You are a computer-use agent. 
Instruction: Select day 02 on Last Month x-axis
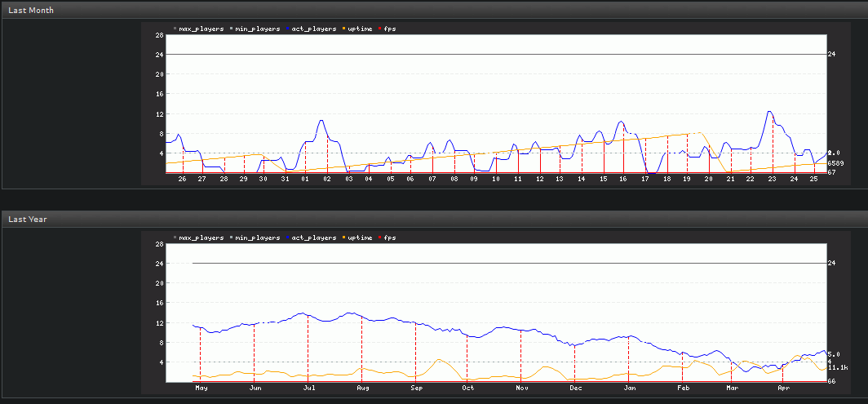coord(326,179)
